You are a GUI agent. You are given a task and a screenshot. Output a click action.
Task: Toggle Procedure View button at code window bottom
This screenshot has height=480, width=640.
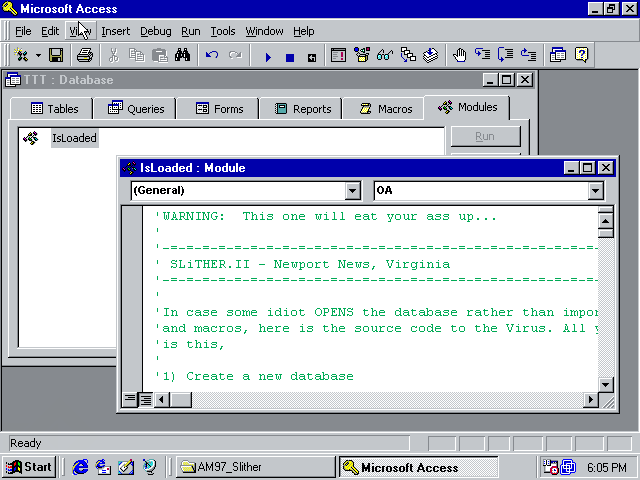point(130,400)
